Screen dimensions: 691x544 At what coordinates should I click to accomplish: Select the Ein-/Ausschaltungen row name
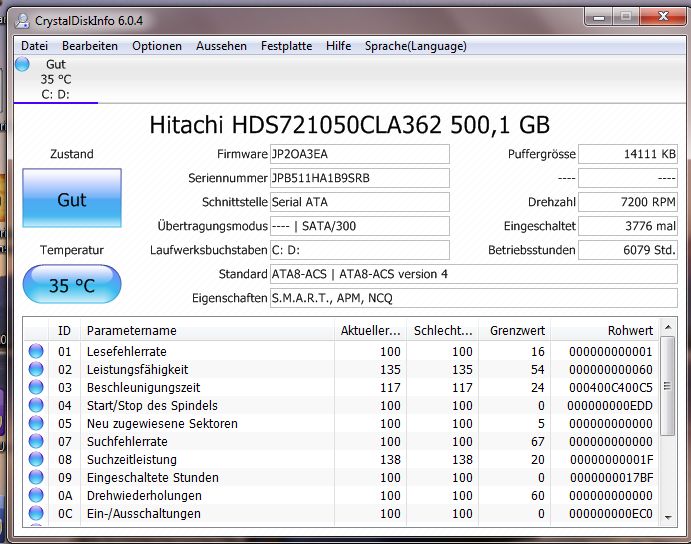pyautogui.click(x=144, y=514)
